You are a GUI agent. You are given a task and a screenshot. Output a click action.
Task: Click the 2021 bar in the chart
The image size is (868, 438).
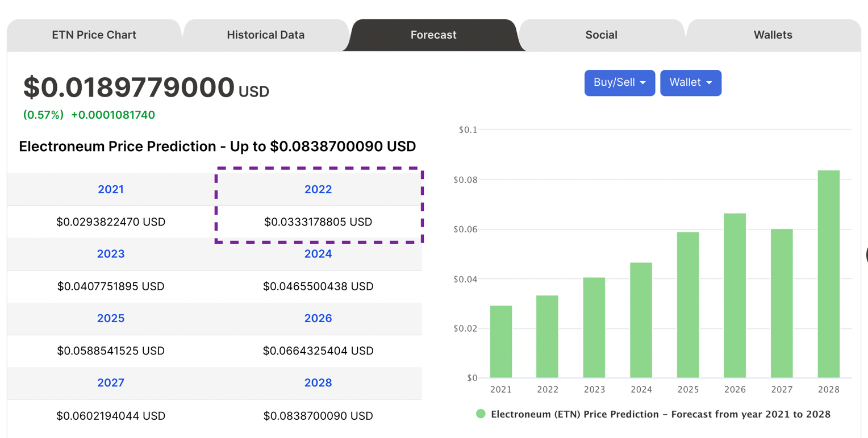(501, 342)
